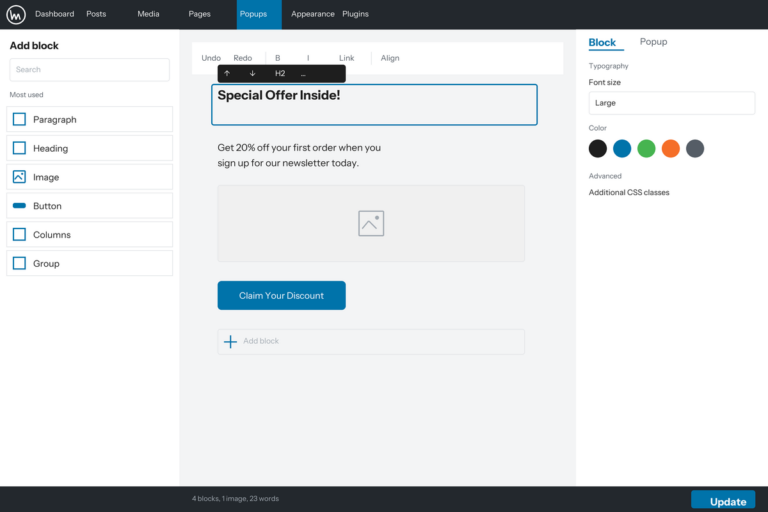Switch to the Block tab

[602, 43]
